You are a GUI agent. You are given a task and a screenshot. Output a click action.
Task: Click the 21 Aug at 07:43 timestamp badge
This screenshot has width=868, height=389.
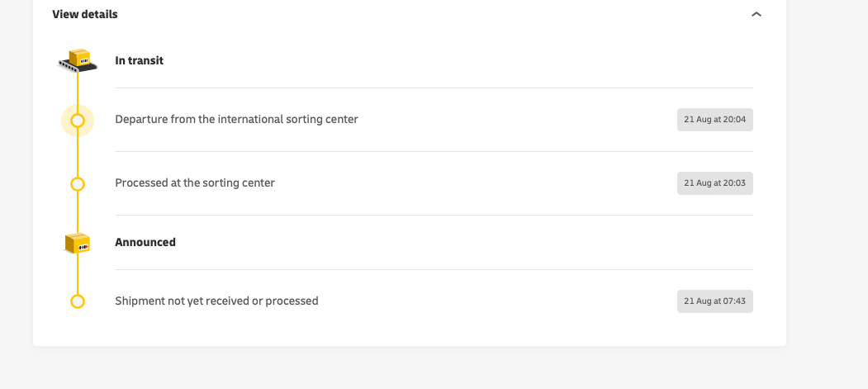[714, 301]
